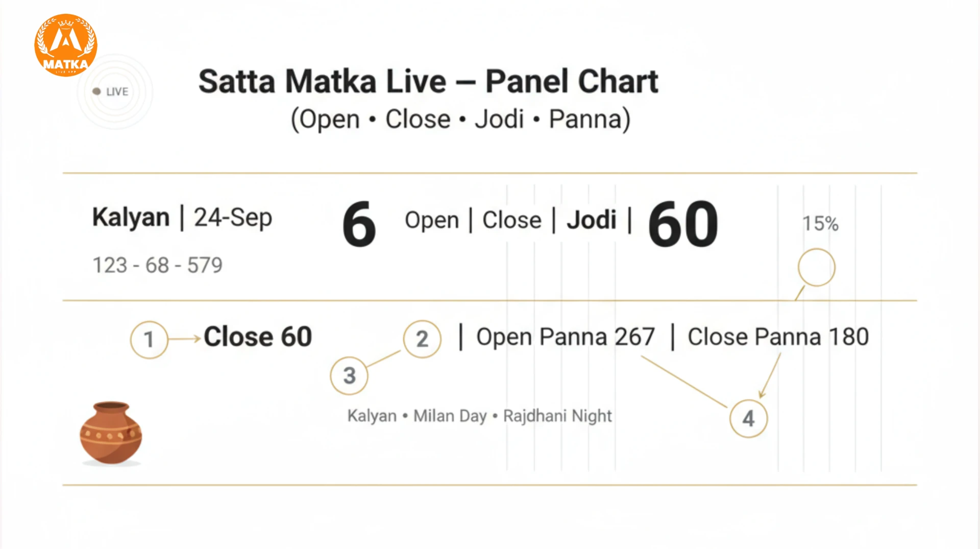Select the bold Jodi tab

pyautogui.click(x=592, y=221)
